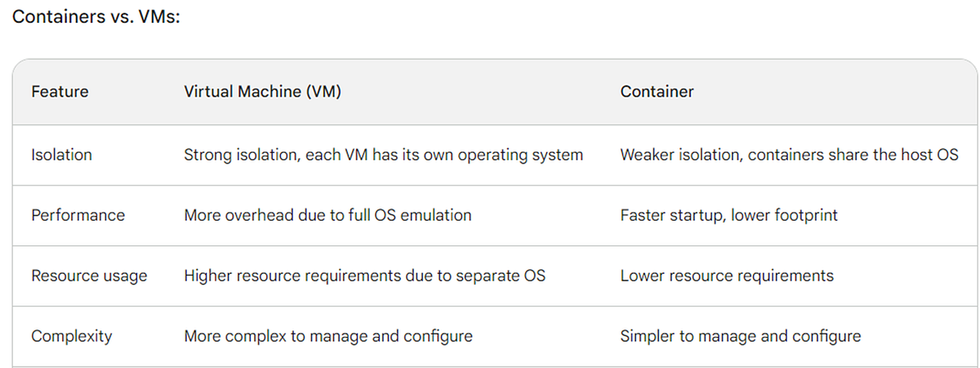Screen dimensions: 980x368
Task: Click 'More complex to manage and configure'
Action: coord(328,336)
